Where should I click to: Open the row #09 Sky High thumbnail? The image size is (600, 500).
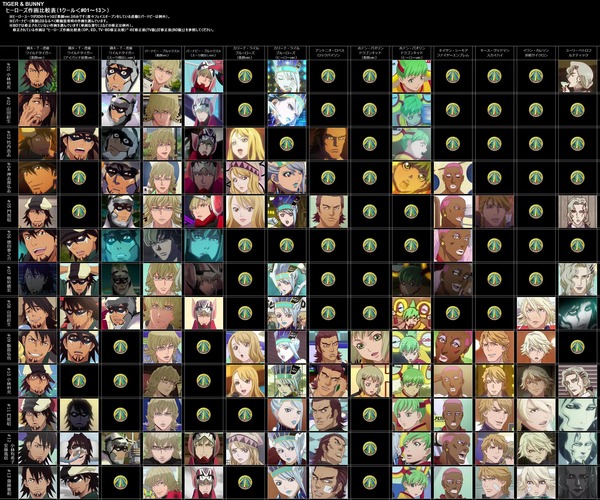point(494,347)
